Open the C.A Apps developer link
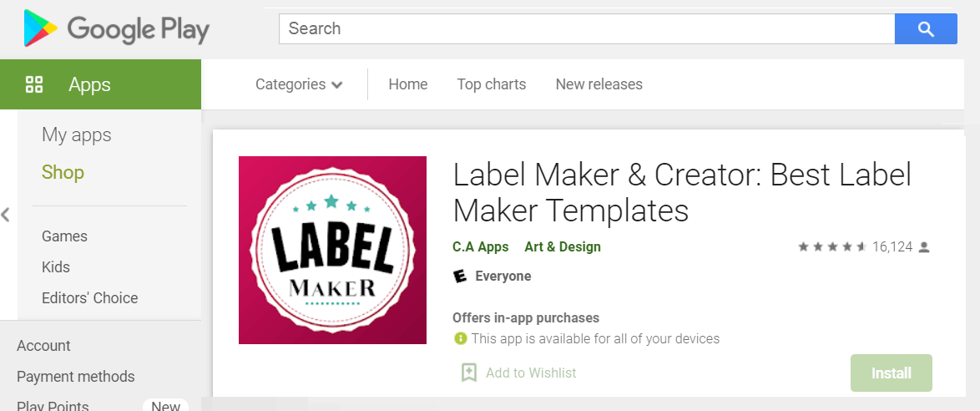The height and width of the screenshot is (411, 980). click(x=481, y=247)
